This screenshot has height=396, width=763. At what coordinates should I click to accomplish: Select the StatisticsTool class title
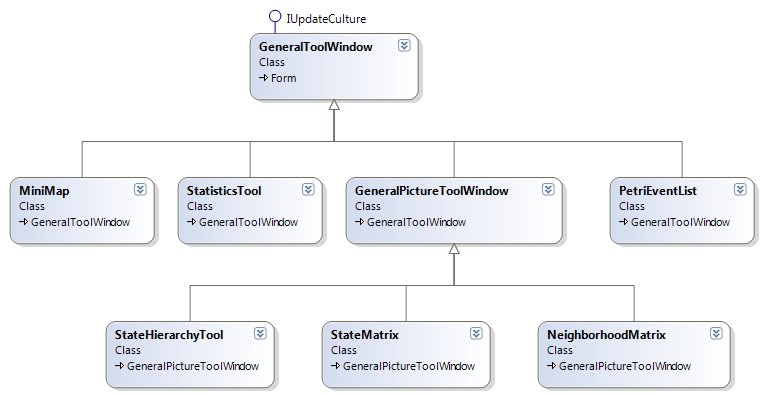(x=224, y=191)
